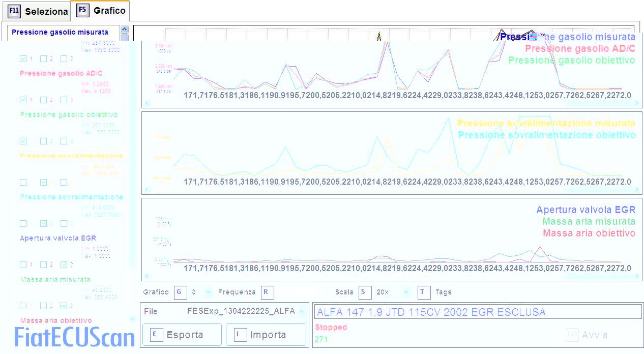Screen dimensions: 644x354
Task: Click Massa aria misurata legend in bottom chart
Action: pyautogui.click(x=589, y=221)
